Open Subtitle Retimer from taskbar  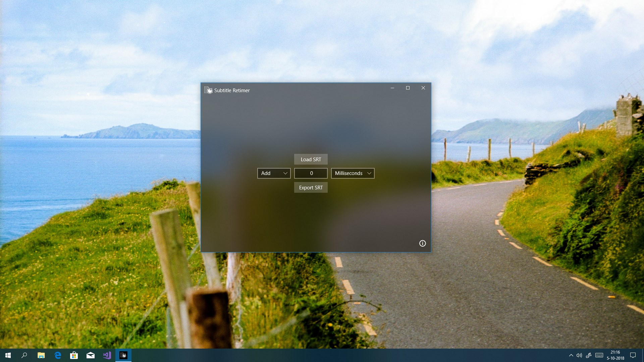[123, 355]
